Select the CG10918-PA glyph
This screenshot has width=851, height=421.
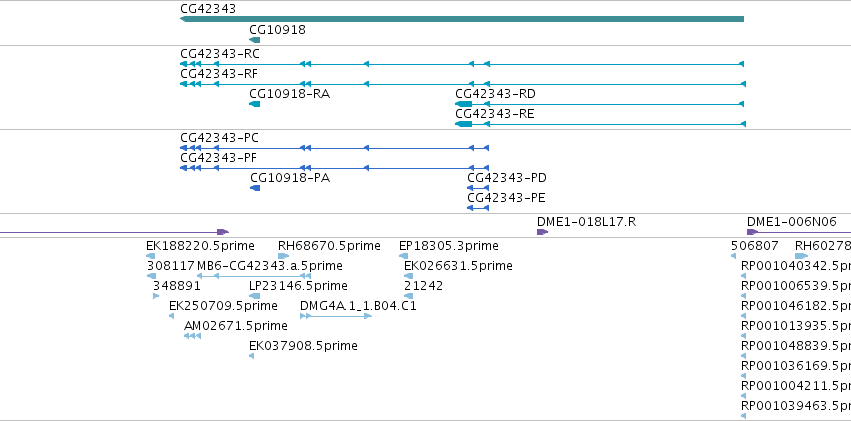255,188
